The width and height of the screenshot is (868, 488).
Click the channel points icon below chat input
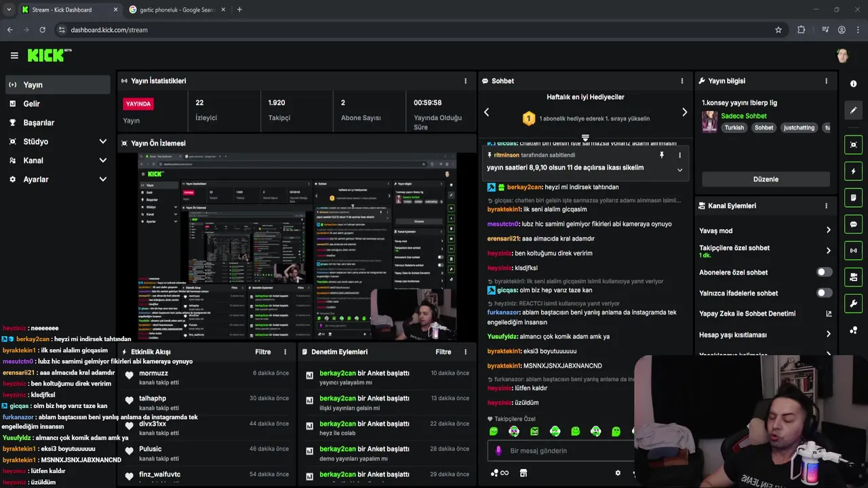pyautogui.click(x=499, y=473)
